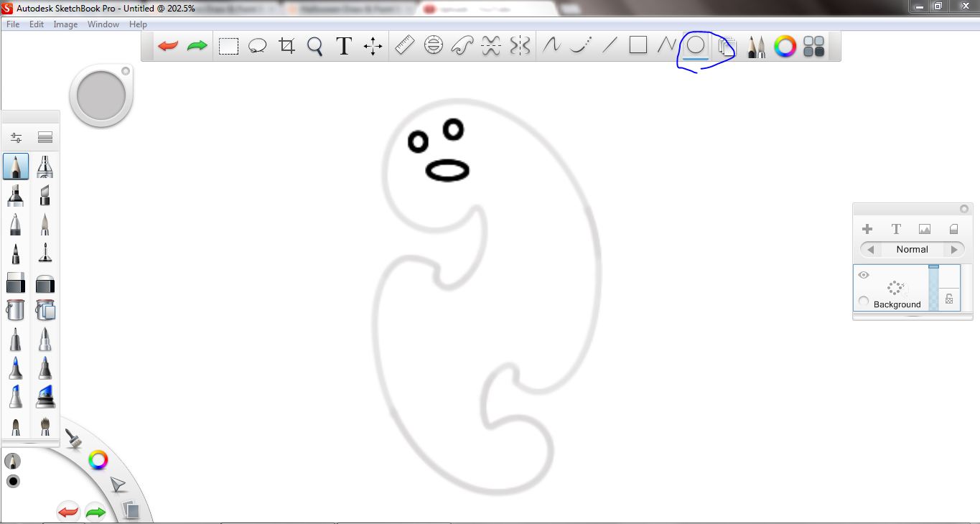Enable the Ellipse guide tool
Screen dimensions: 980x524
pyautogui.click(x=434, y=47)
